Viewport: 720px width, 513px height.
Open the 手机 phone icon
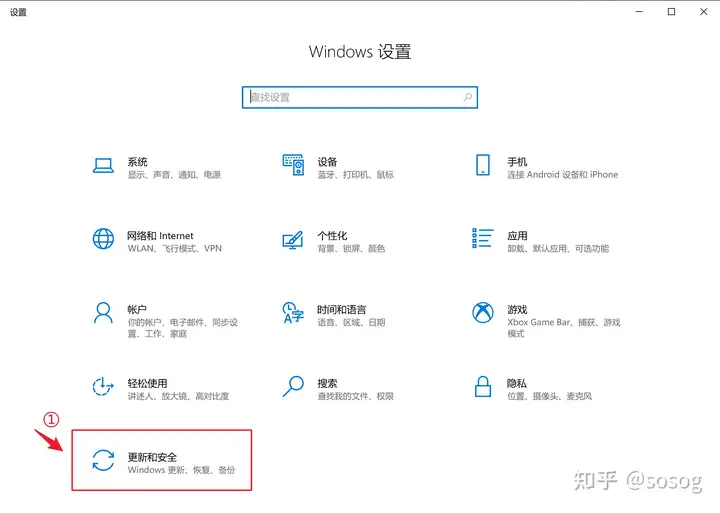(483, 165)
